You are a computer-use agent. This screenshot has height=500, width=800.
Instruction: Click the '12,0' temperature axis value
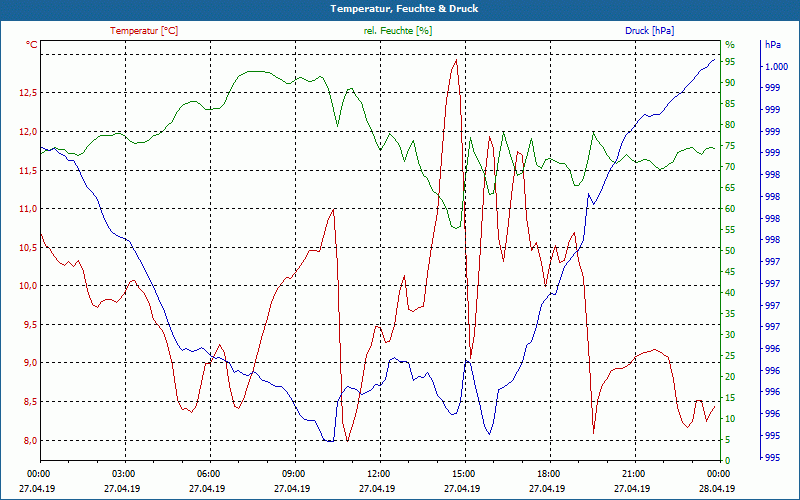[x=29, y=132]
